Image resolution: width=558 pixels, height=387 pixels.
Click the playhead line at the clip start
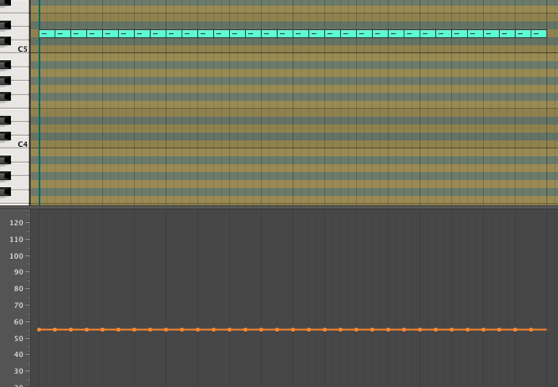(x=40, y=103)
